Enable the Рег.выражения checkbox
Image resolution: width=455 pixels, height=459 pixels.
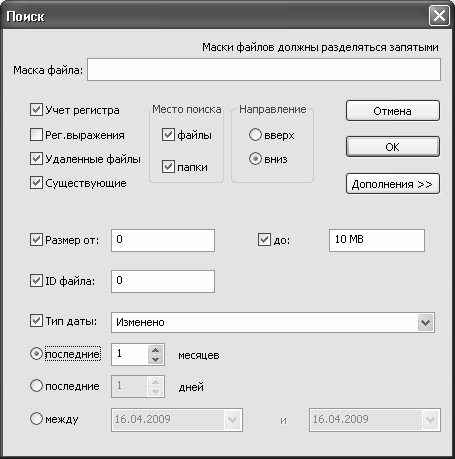tap(36, 135)
